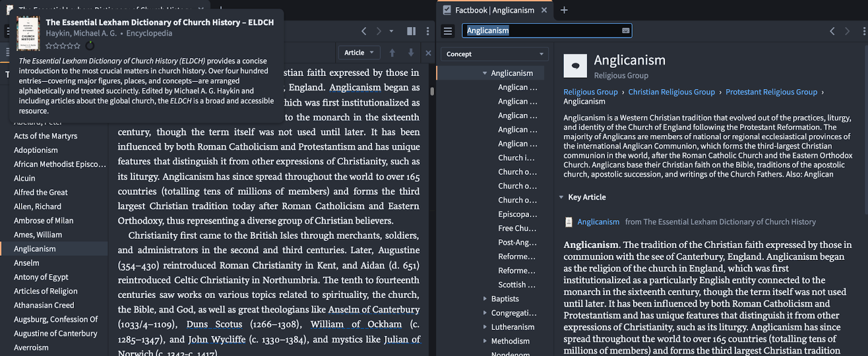
Task: Open the dictionary panel three-dot menu
Action: pyautogui.click(x=428, y=31)
